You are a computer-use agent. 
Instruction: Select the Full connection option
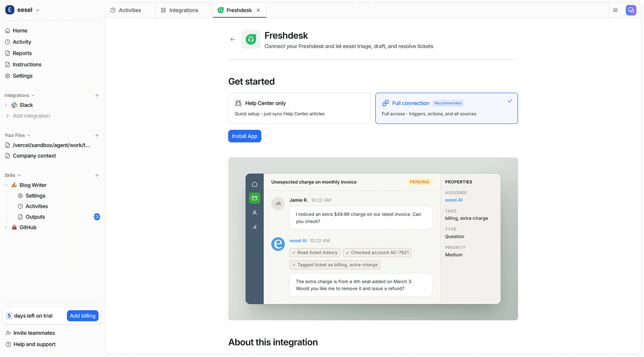pos(446,108)
